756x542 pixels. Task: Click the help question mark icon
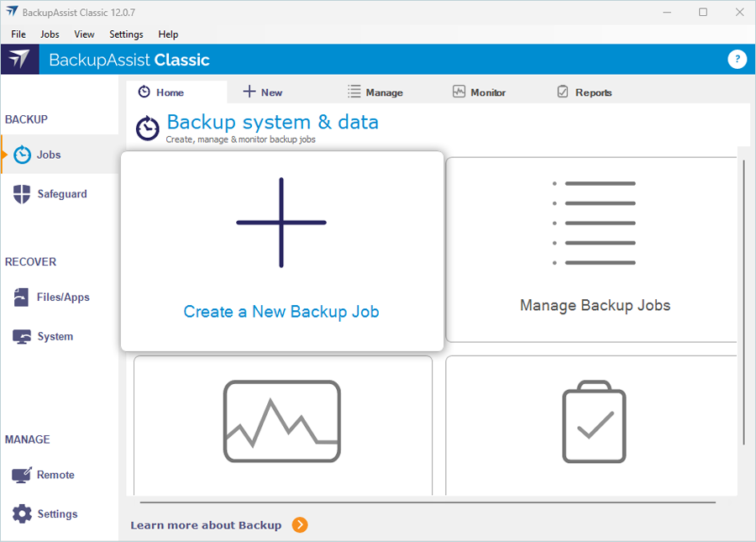coord(737,60)
